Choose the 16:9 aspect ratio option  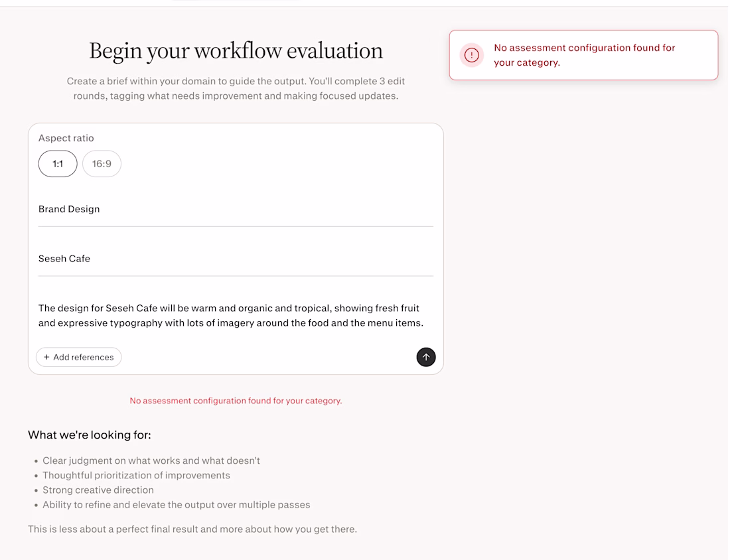click(x=102, y=164)
